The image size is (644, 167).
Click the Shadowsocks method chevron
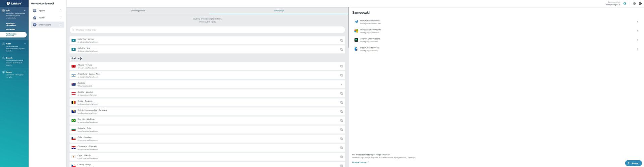[x=61, y=24]
